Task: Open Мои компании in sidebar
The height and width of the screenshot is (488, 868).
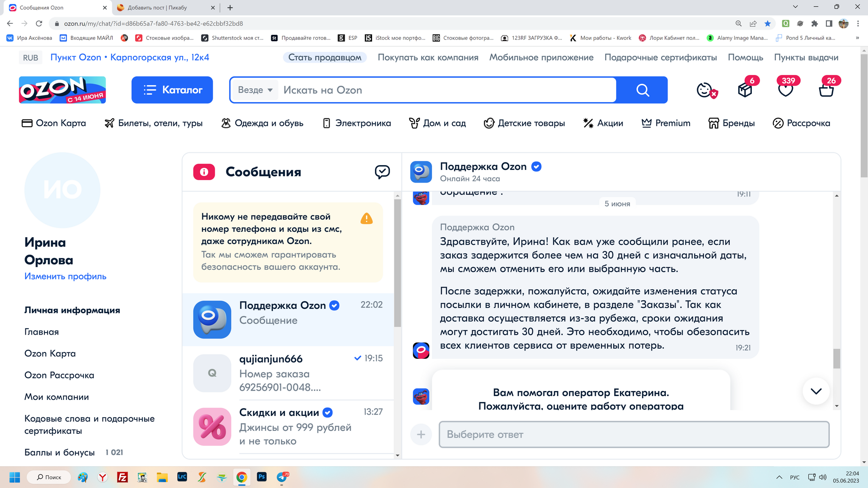Action: (56, 397)
